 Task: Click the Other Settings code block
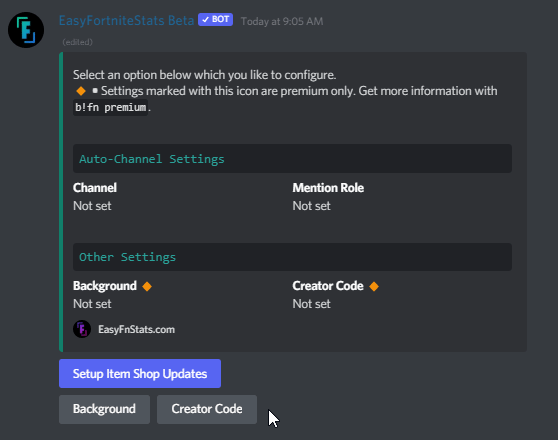tap(292, 257)
